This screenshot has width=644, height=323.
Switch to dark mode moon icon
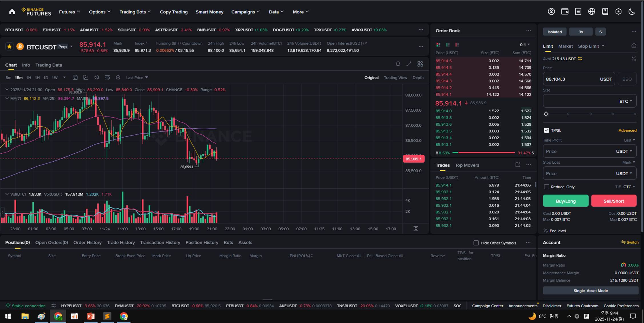[632, 12]
